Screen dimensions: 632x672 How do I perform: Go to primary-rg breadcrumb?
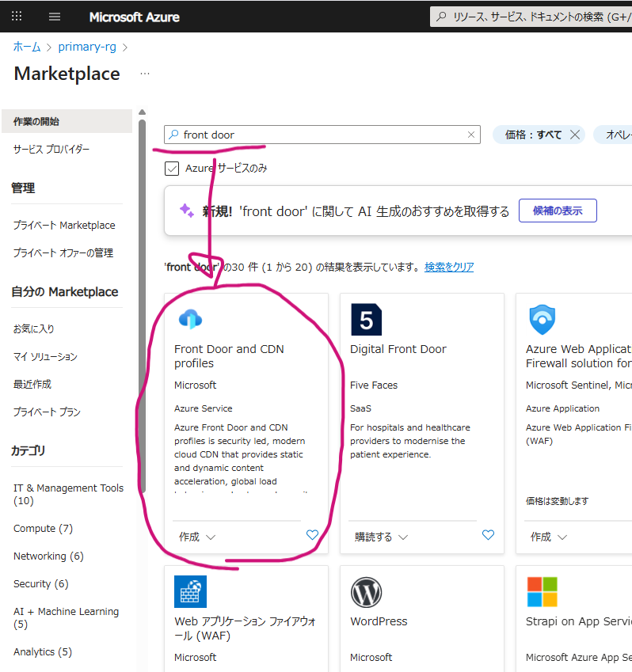point(87,47)
